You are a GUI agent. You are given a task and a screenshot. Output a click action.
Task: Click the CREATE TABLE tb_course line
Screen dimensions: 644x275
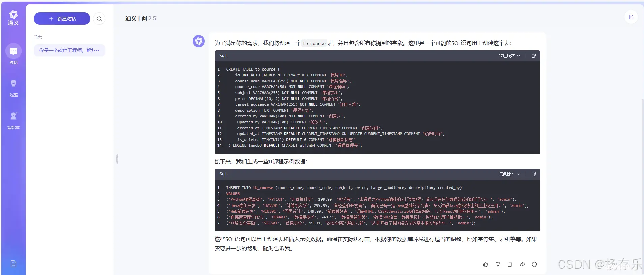tap(253, 69)
